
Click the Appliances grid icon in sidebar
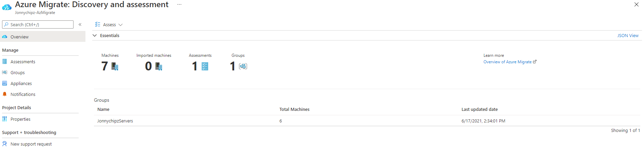(5, 83)
